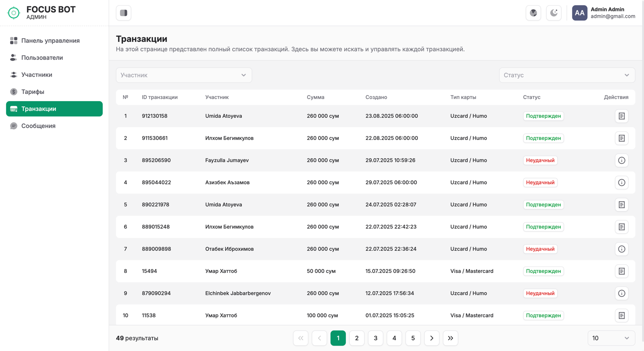Open receipt icon for transaction 912130158

pyautogui.click(x=621, y=116)
